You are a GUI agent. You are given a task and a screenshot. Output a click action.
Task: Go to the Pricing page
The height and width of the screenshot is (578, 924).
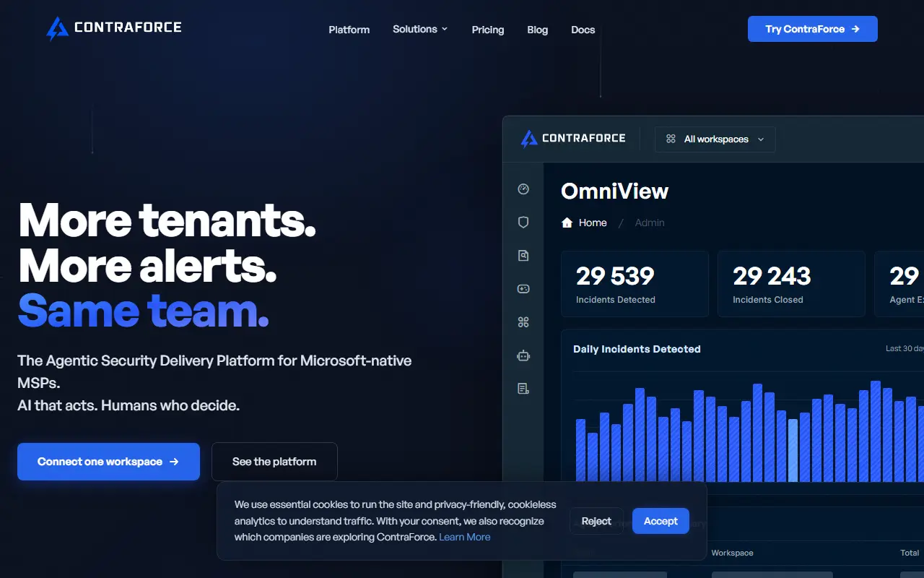pos(488,30)
